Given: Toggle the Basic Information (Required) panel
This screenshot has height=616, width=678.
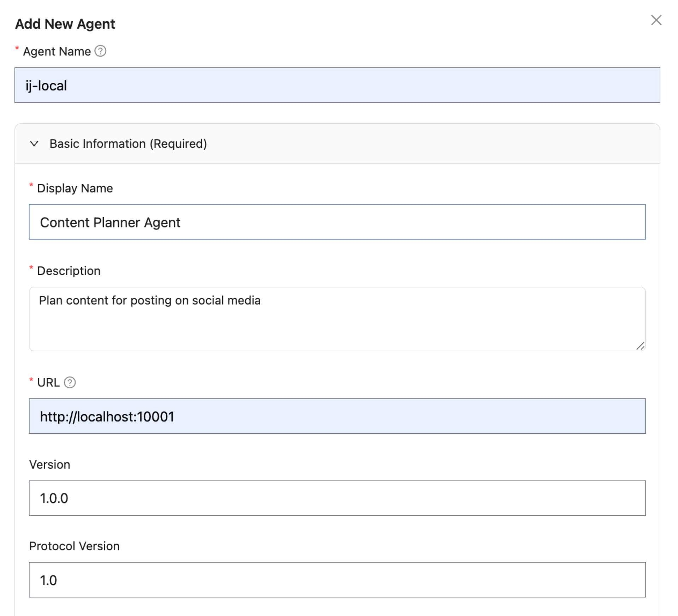Looking at the screenshot, I should coord(128,144).
